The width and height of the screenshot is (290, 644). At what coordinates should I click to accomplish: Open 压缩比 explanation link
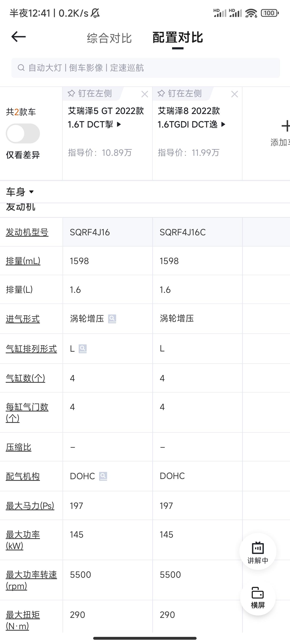tap(19, 447)
